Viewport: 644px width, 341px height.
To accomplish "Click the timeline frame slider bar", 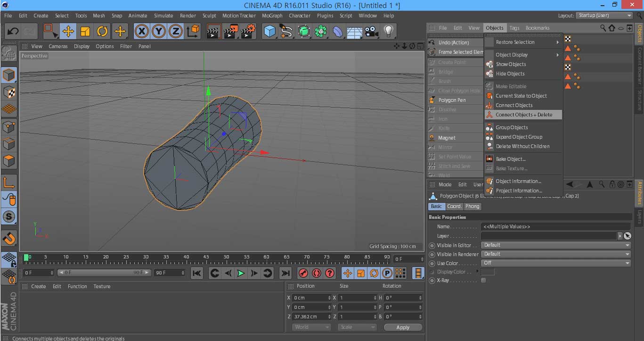I will click(x=105, y=273).
